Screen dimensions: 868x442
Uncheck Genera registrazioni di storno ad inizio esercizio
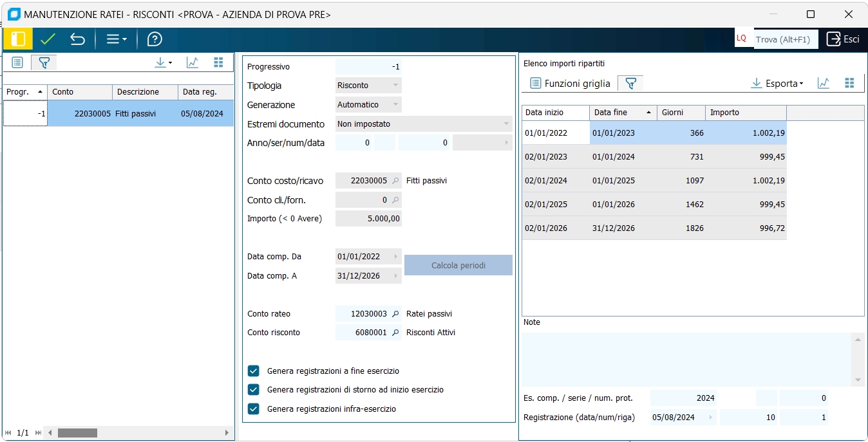(254, 390)
